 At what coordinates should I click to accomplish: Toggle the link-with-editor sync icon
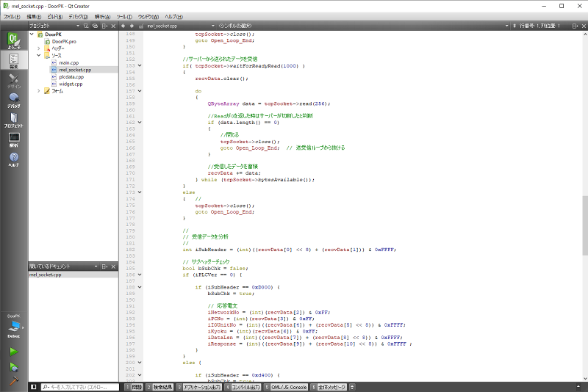click(94, 26)
